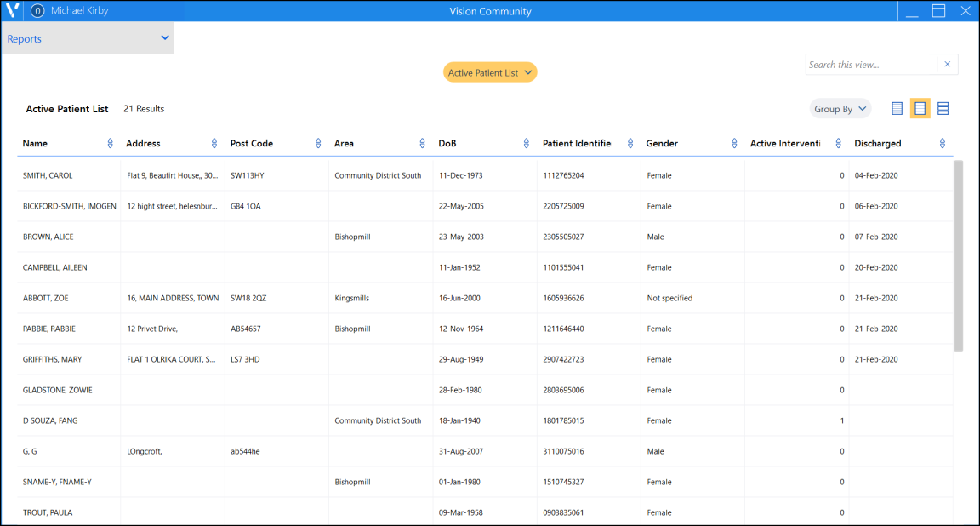Open the Group By dropdown
980x526 pixels.
tap(840, 109)
